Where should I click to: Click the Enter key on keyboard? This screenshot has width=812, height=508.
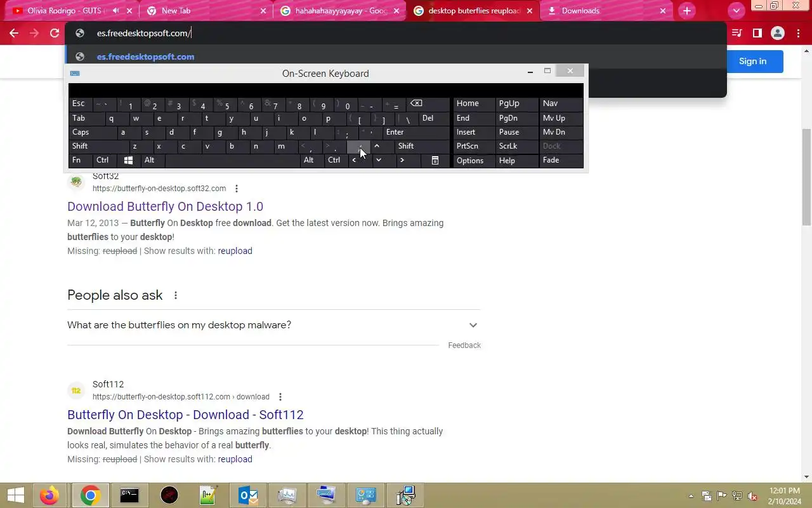coord(416,132)
